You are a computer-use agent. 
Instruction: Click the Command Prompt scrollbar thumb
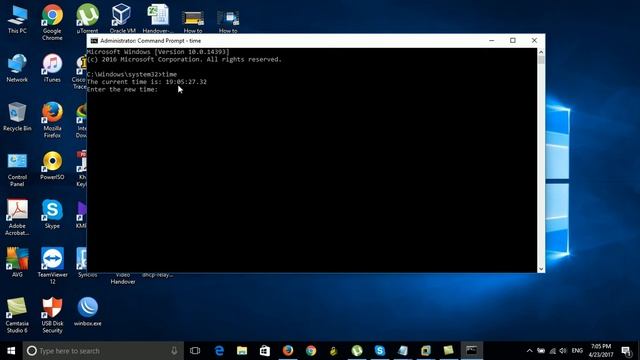point(541,60)
